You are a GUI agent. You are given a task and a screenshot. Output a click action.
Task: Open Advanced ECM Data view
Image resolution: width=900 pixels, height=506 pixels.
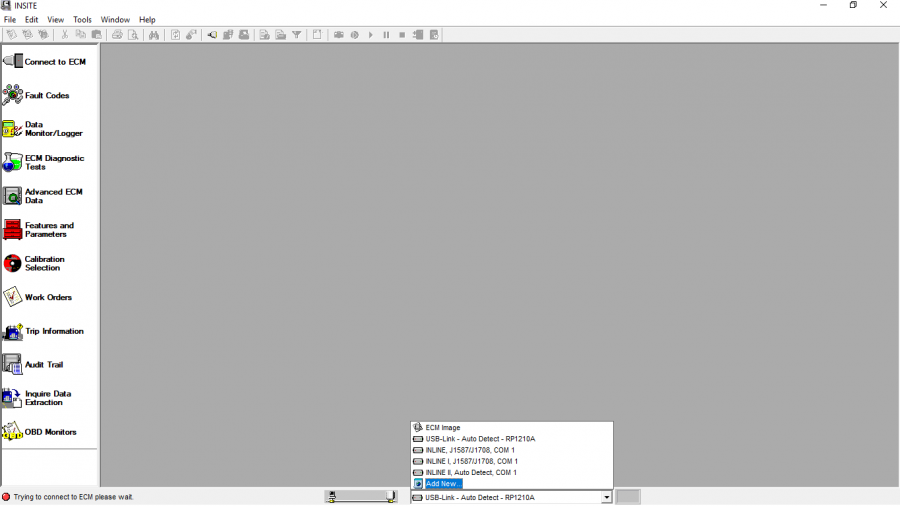click(x=13, y=196)
